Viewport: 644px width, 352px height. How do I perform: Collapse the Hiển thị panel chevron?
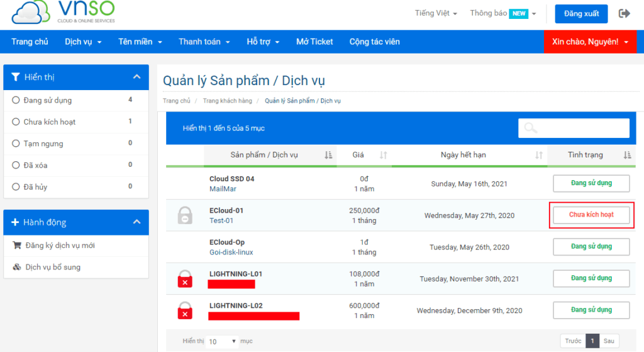(136, 76)
